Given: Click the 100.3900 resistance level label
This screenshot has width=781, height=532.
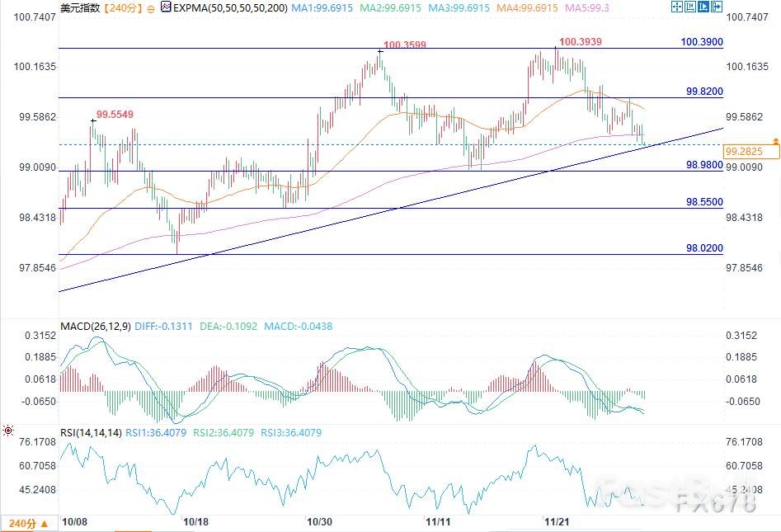Looking at the screenshot, I should coord(702,41).
